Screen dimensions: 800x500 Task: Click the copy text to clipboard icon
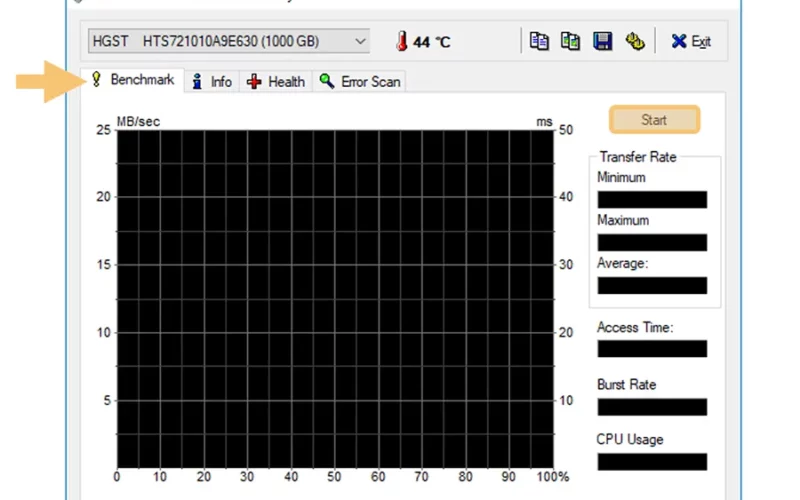(539, 41)
